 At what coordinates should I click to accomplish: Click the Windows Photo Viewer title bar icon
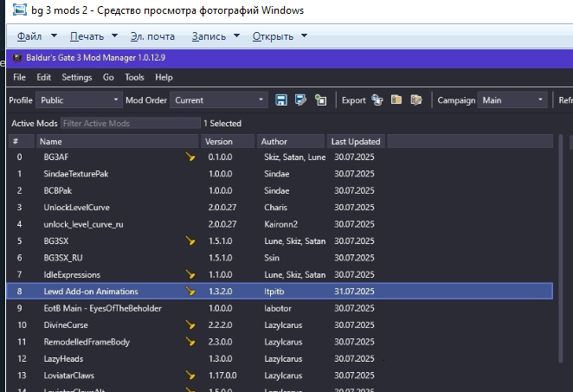click(x=20, y=10)
